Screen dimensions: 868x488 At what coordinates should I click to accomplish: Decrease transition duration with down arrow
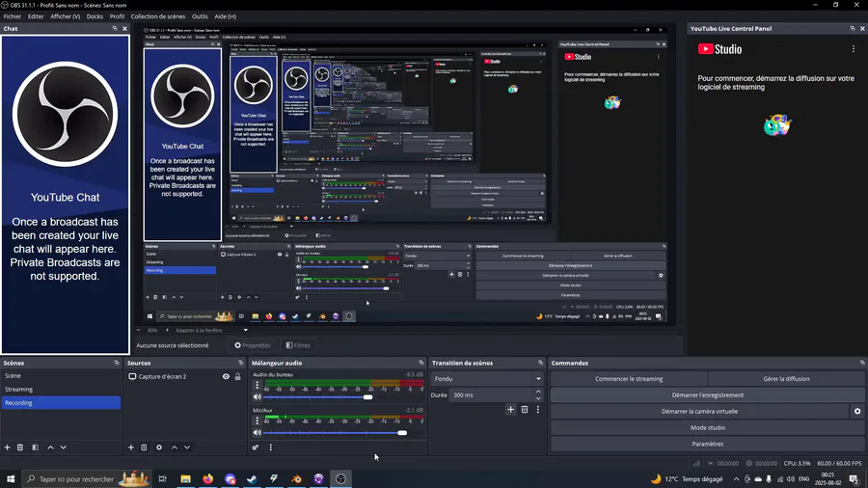(x=538, y=398)
